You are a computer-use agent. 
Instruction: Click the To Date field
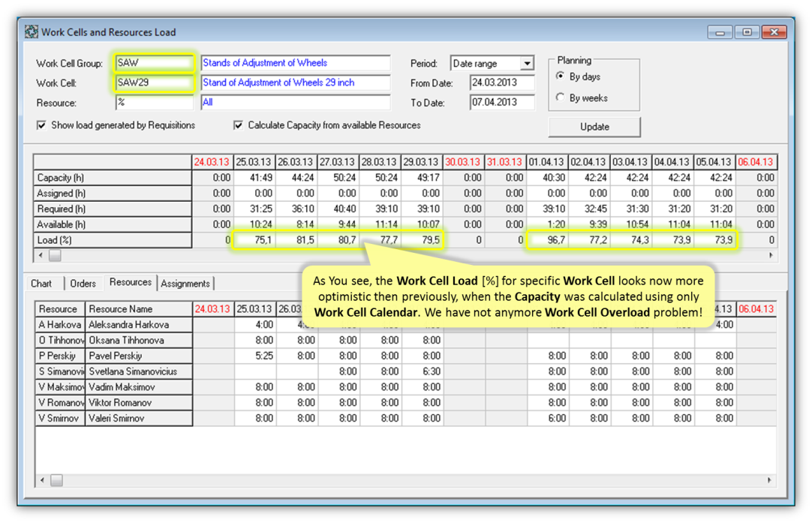[x=502, y=102]
